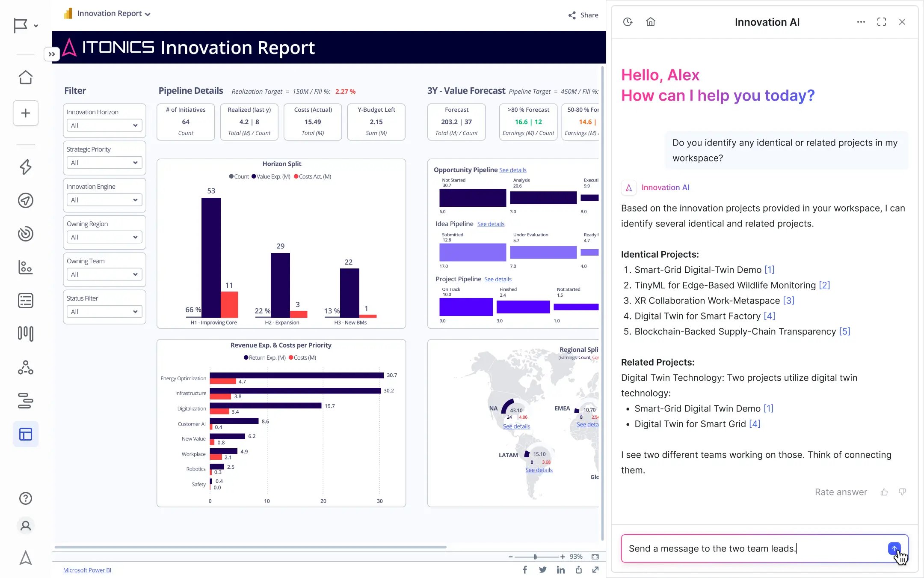Image resolution: width=924 pixels, height=578 pixels.
Task: Open reference [5] for Blockchain-Backed Supply-Chain
Action: tap(844, 331)
